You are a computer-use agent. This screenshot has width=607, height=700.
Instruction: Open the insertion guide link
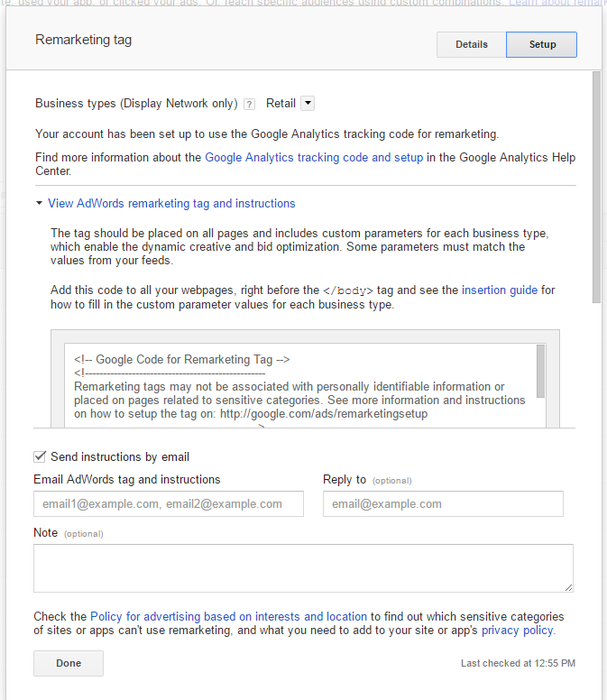[500, 290]
